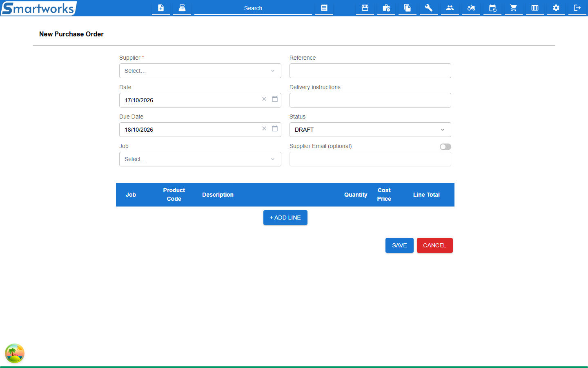
Task: Click the SAVE button
Action: (x=399, y=245)
